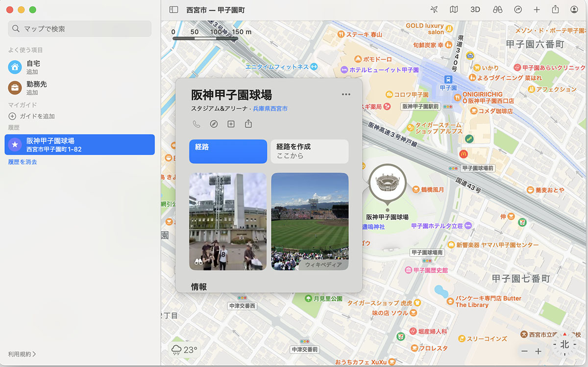Screen dimensions: 588x367
Task: Select 甲子園あらいクリニック marker
Action: pyautogui.click(x=517, y=68)
